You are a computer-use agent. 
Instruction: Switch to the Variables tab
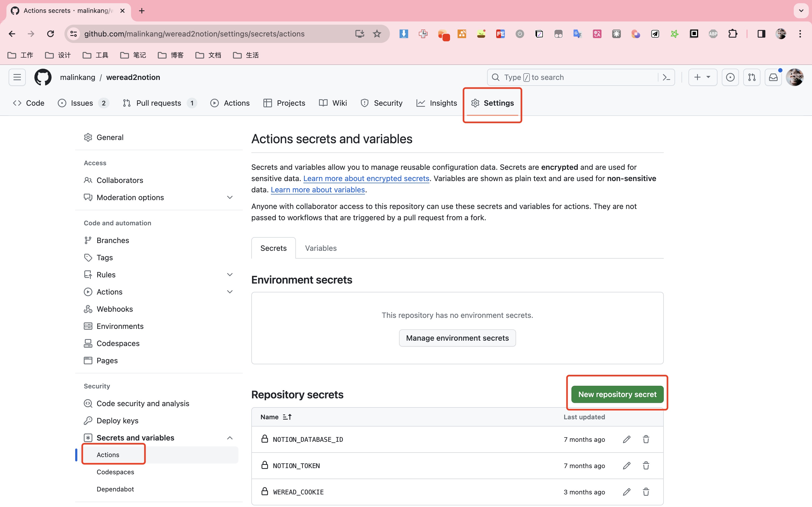pyautogui.click(x=320, y=248)
